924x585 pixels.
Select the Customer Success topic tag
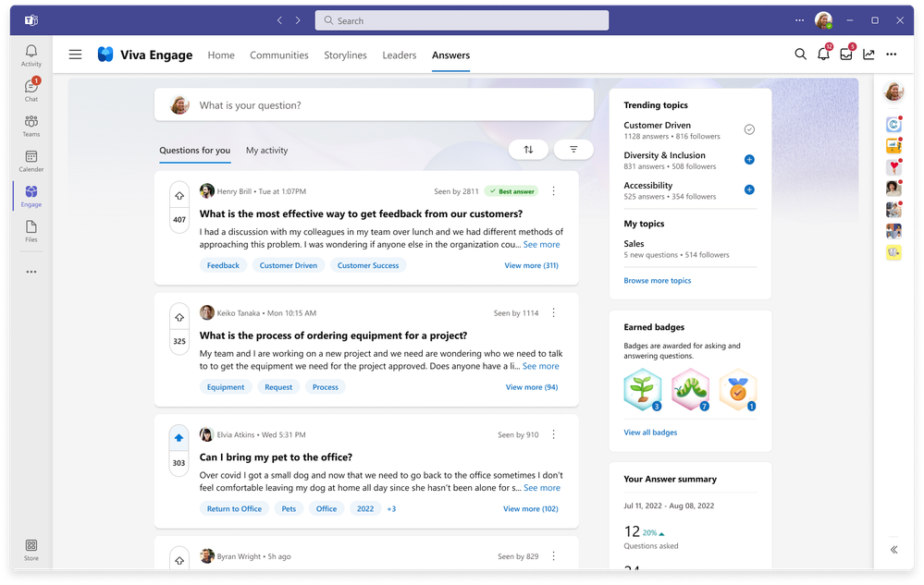(368, 265)
